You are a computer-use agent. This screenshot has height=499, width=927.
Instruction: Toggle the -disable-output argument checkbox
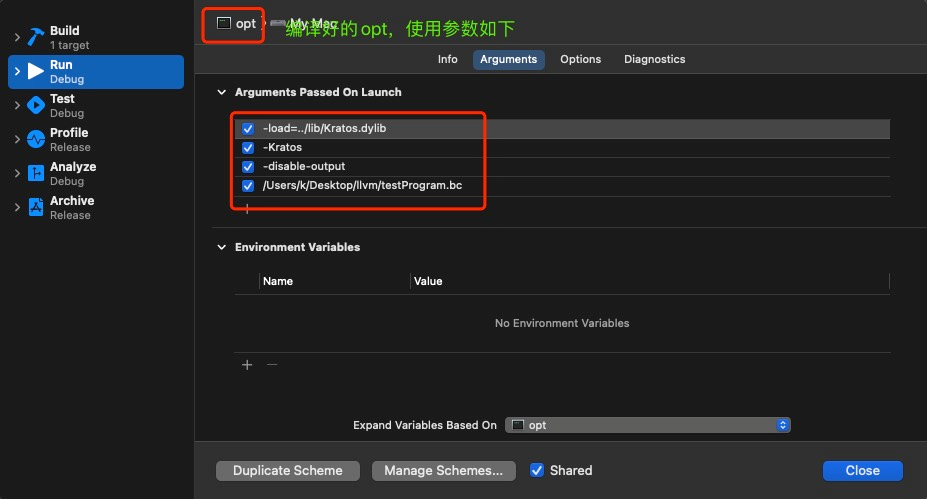(248, 167)
